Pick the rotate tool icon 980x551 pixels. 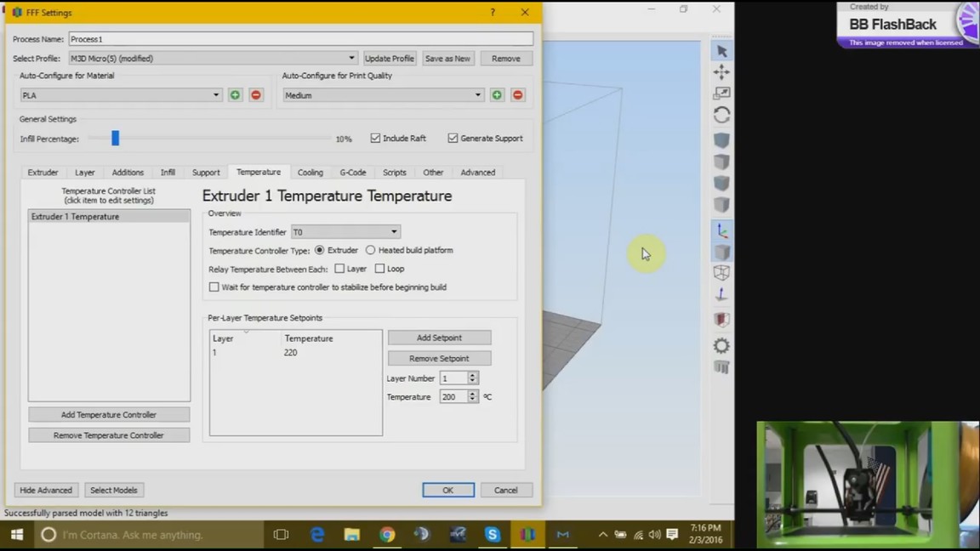point(721,115)
